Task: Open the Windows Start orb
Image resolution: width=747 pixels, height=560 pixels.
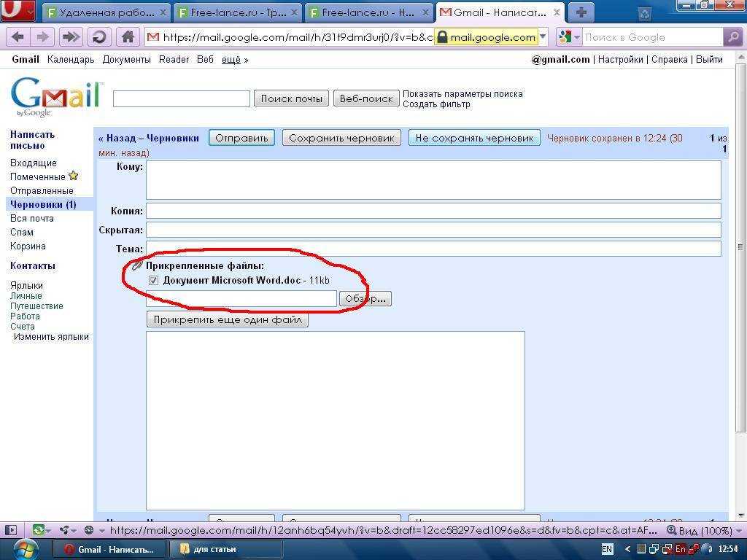Action: [26, 549]
